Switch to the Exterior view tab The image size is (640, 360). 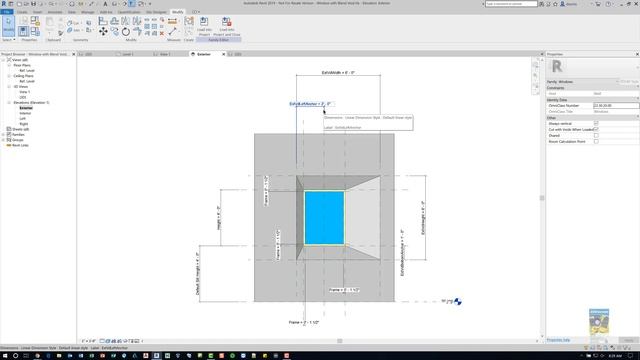pos(204,54)
